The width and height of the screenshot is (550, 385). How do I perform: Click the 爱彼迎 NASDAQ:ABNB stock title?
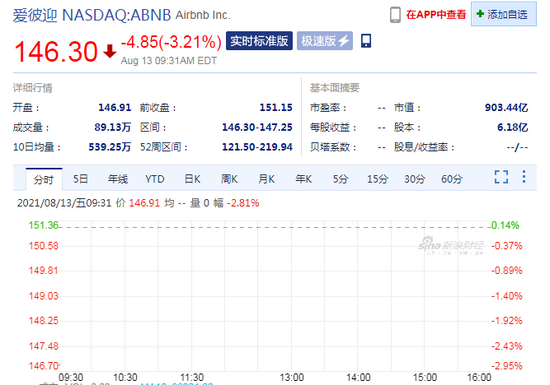(x=92, y=15)
